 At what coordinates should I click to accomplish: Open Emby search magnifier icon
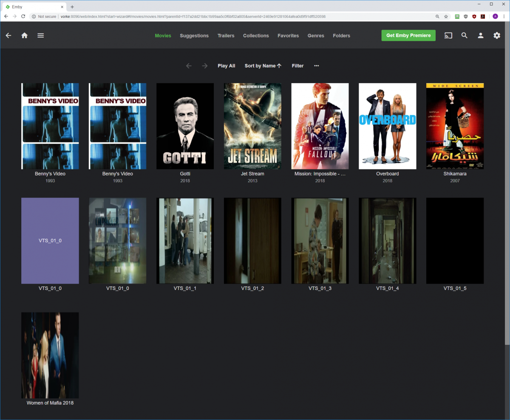[x=465, y=36]
